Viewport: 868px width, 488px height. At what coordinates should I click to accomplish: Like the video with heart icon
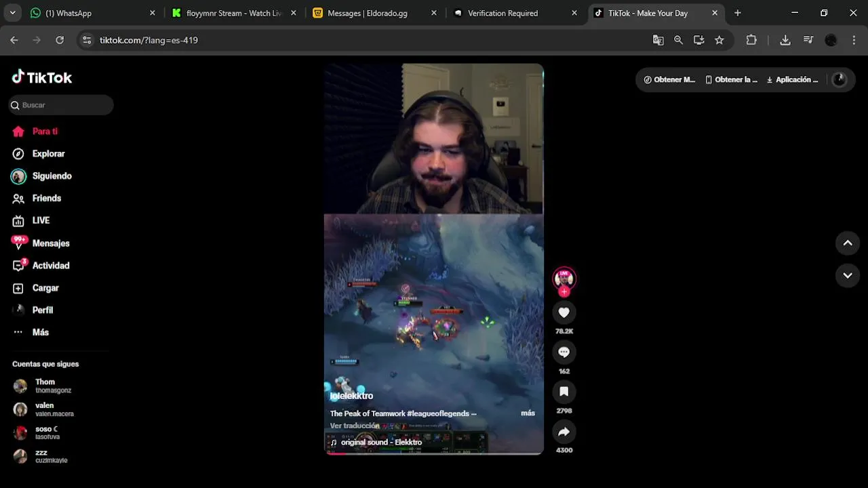564,312
